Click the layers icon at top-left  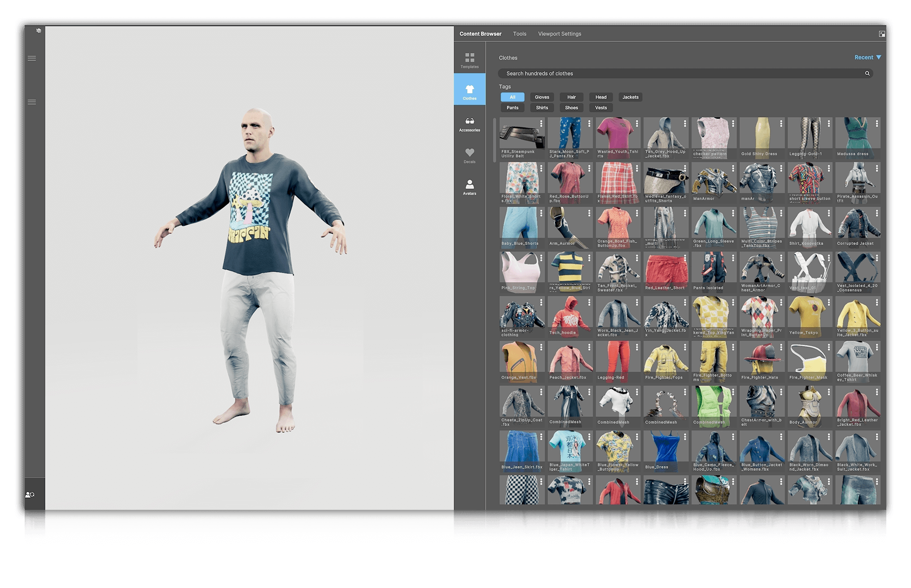point(39,31)
